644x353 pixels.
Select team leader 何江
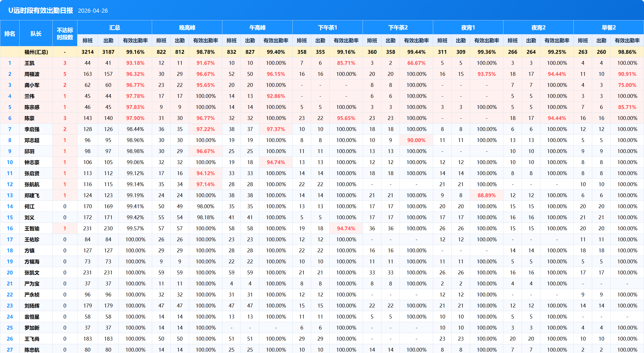point(29,206)
